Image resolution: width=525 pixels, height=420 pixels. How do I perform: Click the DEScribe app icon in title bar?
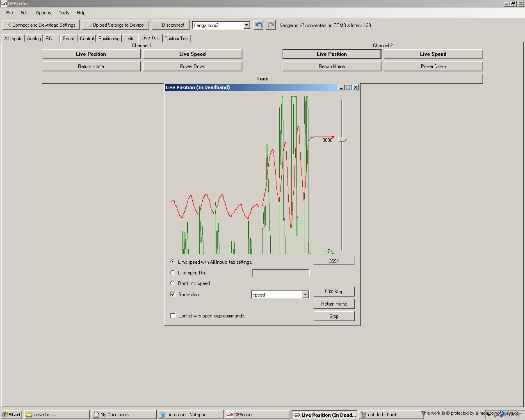(4, 4)
